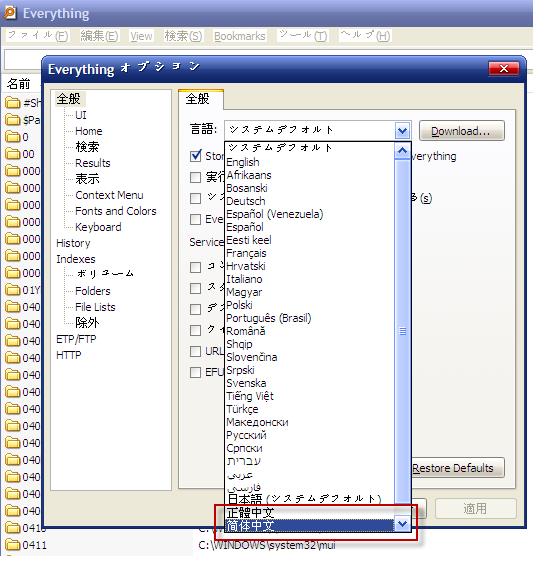Select Home in options tree
The height and width of the screenshot is (567, 548).
click(x=89, y=131)
